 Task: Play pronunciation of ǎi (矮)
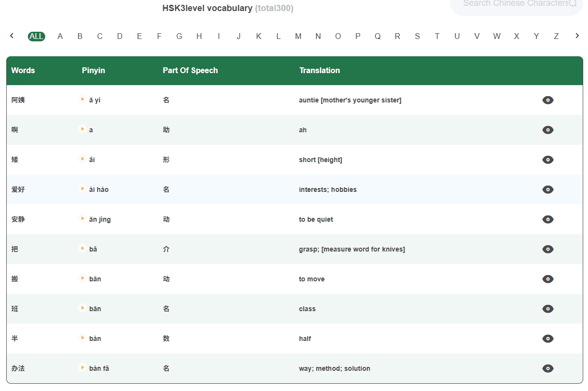tap(82, 159)
